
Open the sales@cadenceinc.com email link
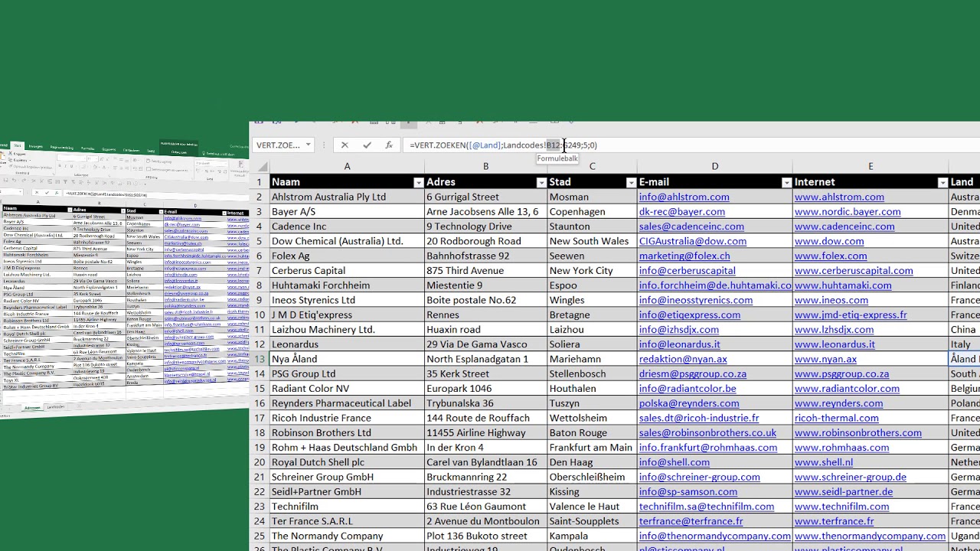(691, 227)
